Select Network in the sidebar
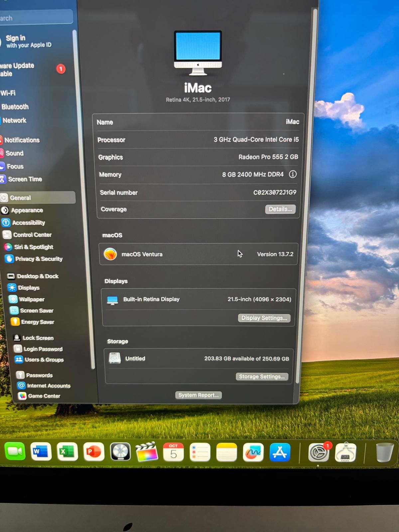399x532 pixels. [14, 120]
